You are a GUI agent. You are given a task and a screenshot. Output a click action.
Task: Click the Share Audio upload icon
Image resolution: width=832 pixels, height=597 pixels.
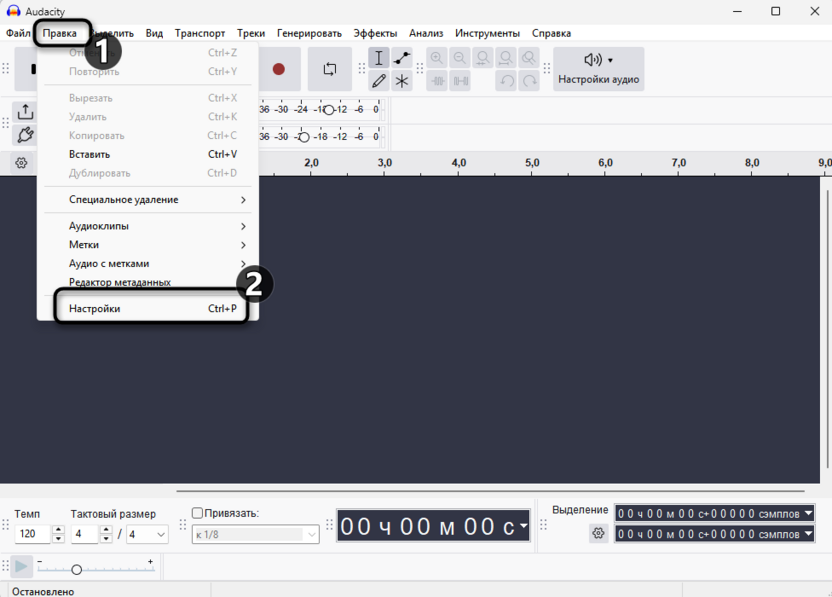(25, 112)
